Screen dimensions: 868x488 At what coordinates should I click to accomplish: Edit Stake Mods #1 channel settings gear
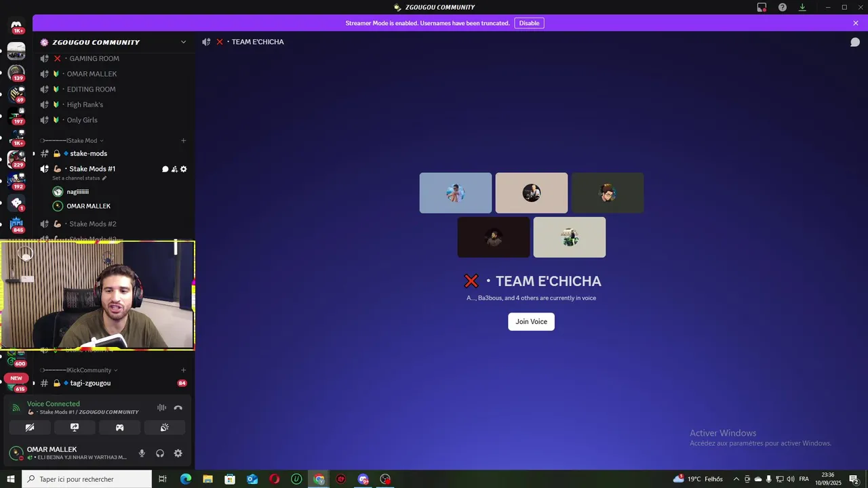point(183,169)
